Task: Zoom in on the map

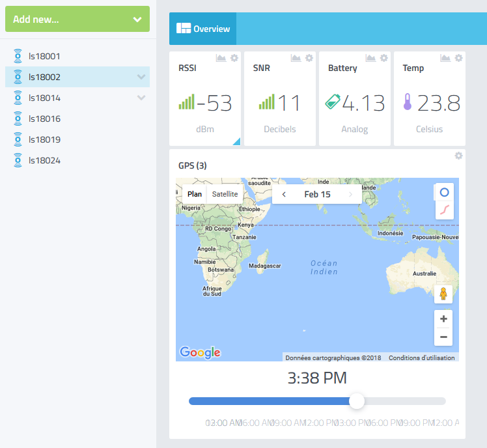Action: point(443,319)
